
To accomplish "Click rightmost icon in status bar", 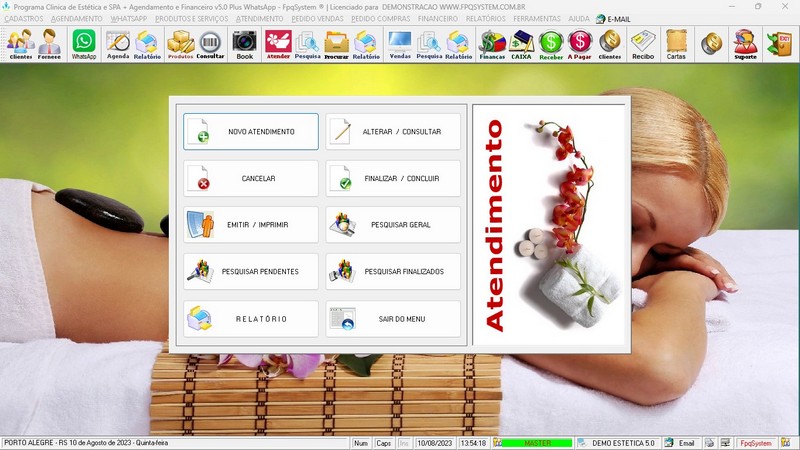I will tap(786, 443).
